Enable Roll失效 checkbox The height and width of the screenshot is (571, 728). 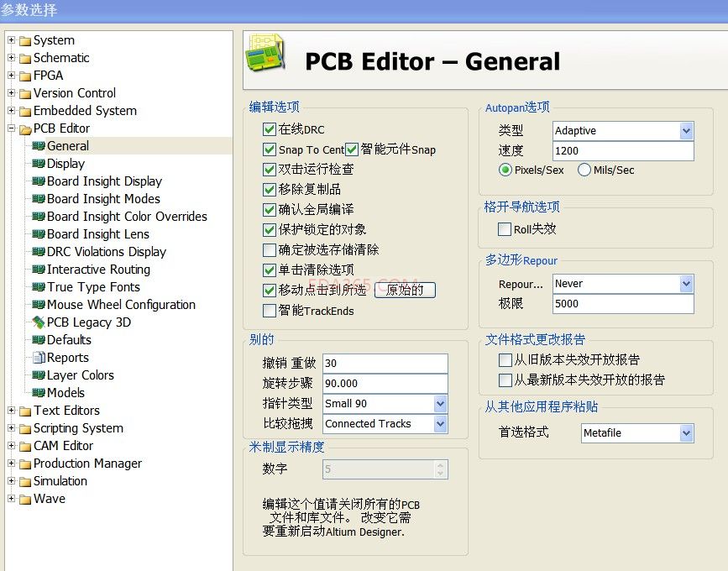tap(504, 229)
